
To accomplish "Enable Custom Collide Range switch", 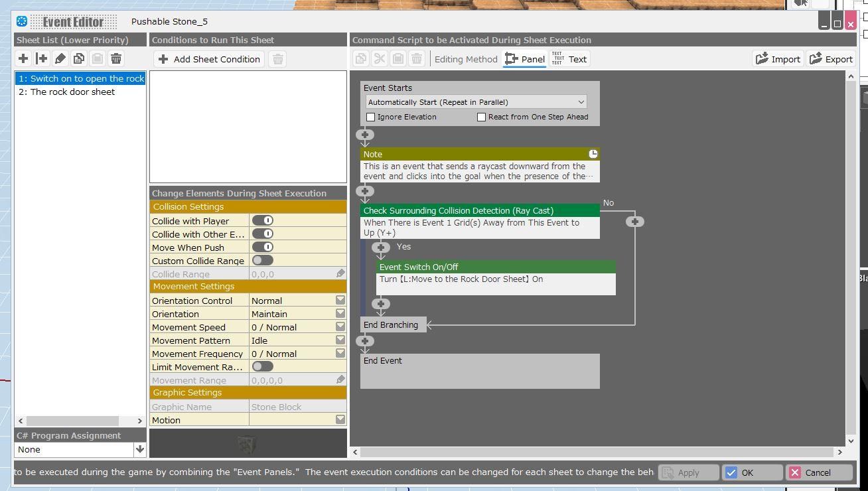I will tap(263, 260).
